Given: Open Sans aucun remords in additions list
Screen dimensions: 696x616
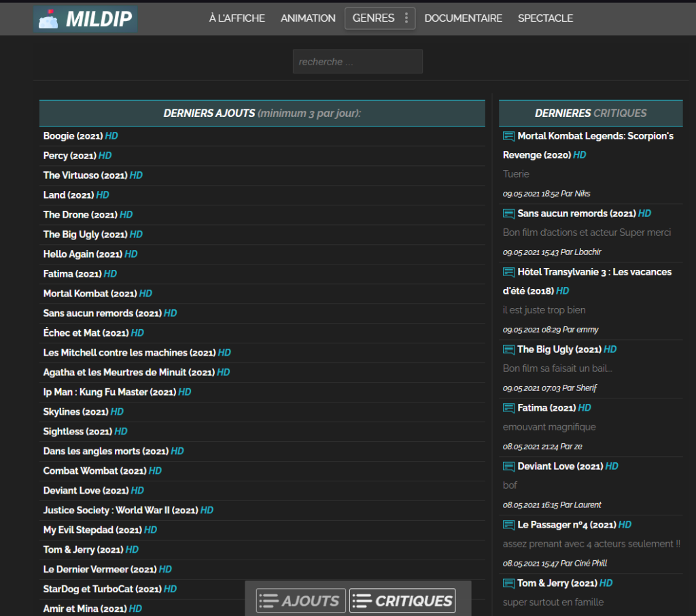Looking at the screenshot, I should click(109, 313).
